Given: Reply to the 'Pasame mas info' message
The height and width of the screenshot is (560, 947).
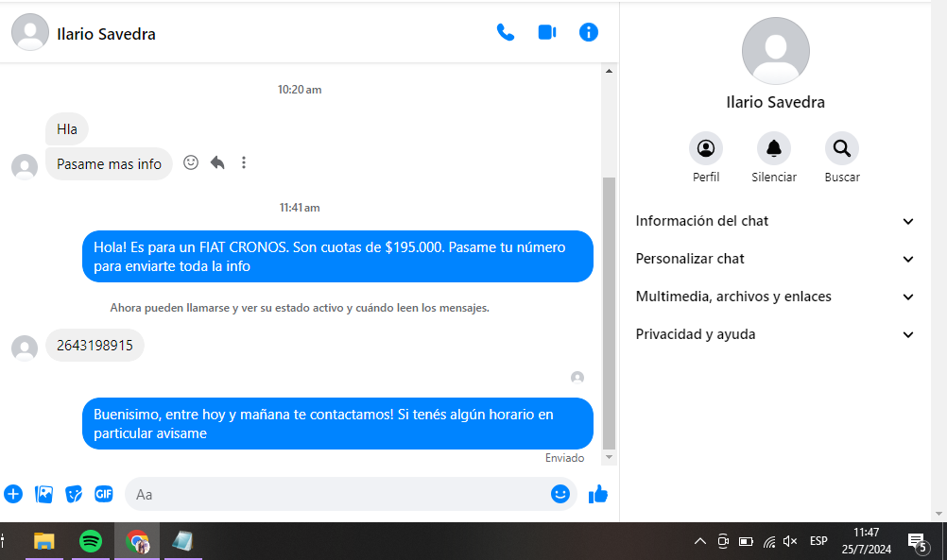Looking at the screenshot, I should pyautogui.click(x=217, y=162).
